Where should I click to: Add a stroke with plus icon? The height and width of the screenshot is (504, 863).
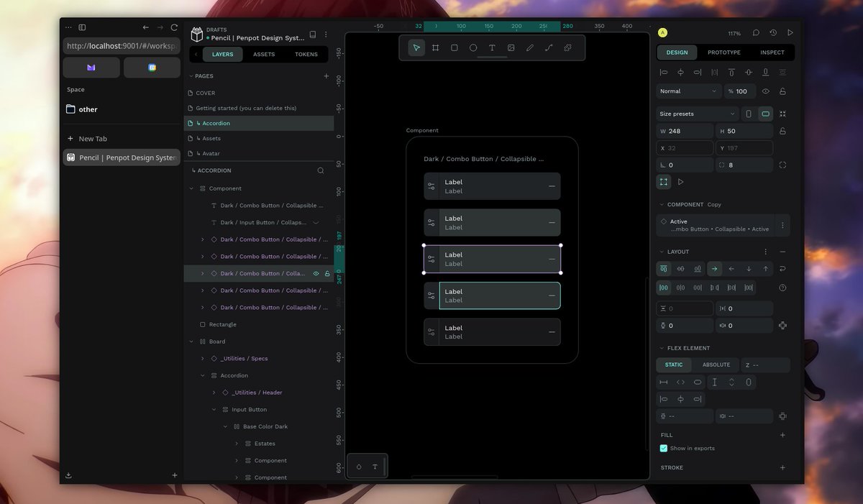[782, 467]
